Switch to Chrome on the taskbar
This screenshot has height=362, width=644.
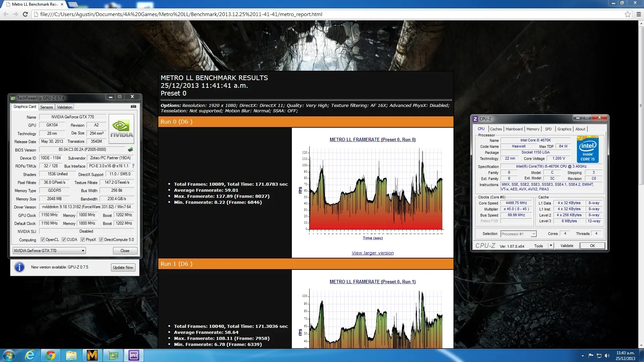click(x=51, y=355)
